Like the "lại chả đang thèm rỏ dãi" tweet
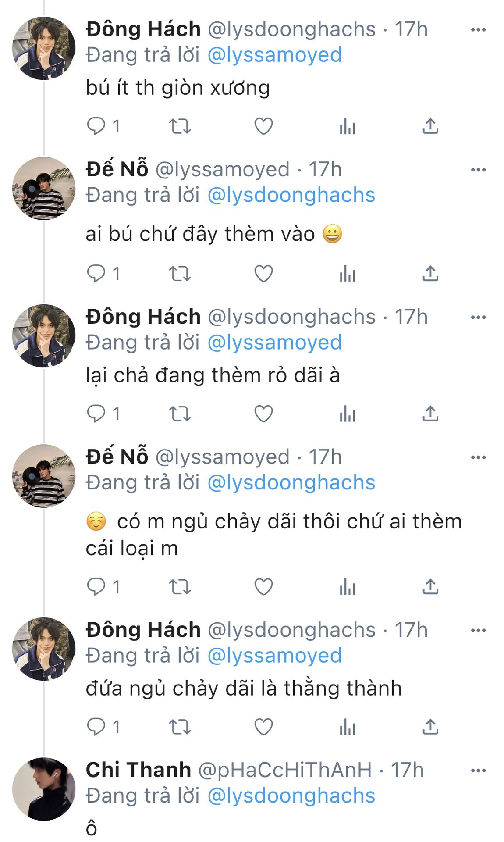The width and height of the screenshot is (504, 842). coord(263,414)
